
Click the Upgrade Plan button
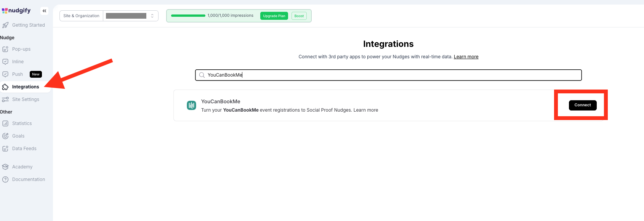point(274,16)
